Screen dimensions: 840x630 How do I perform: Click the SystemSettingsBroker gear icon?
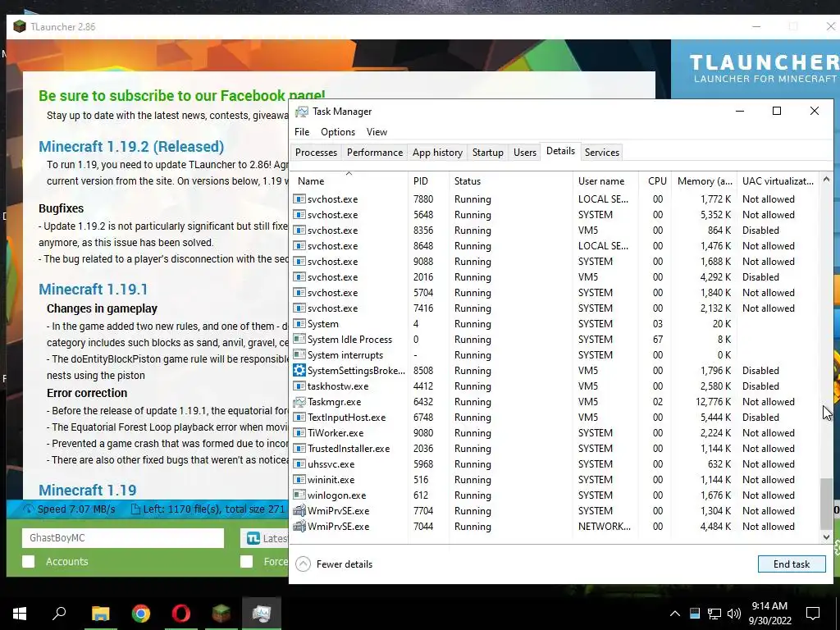tap(299, 370)
